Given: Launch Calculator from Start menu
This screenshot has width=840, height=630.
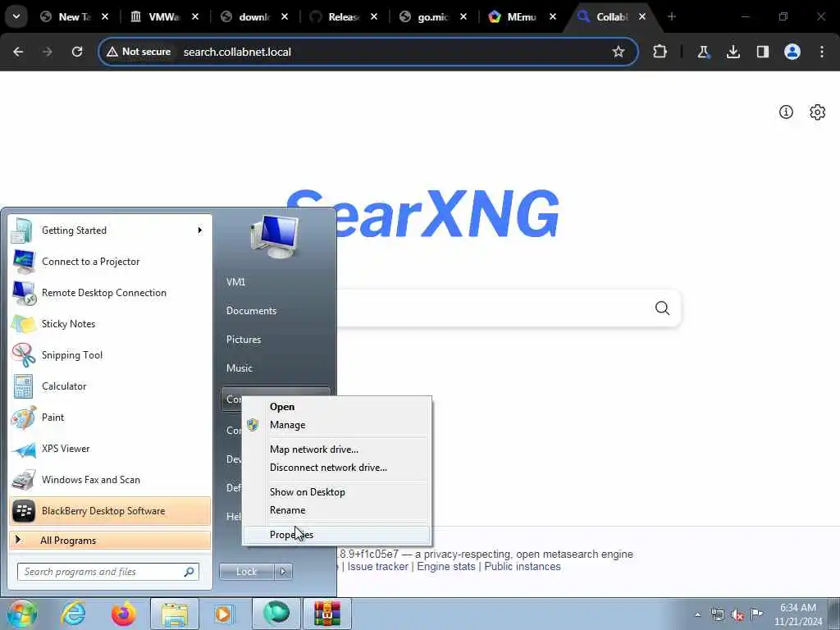Looking at the screenshot, I should (110, 386).
